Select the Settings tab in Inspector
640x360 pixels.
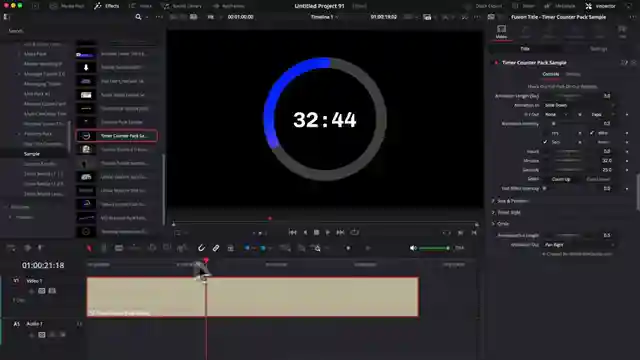(598, 49)
